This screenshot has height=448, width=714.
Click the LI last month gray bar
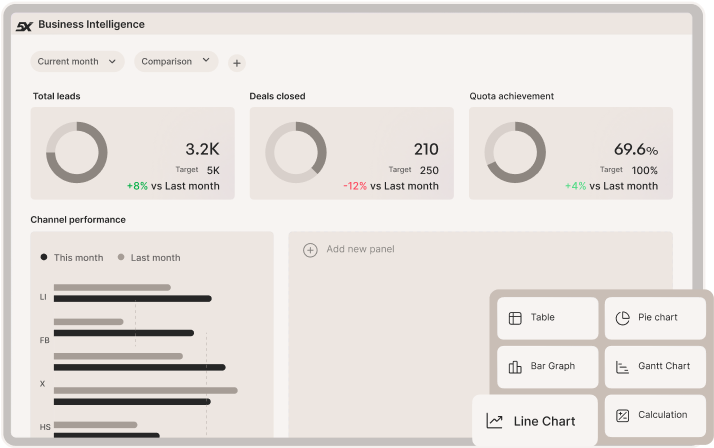click(112, 287)
